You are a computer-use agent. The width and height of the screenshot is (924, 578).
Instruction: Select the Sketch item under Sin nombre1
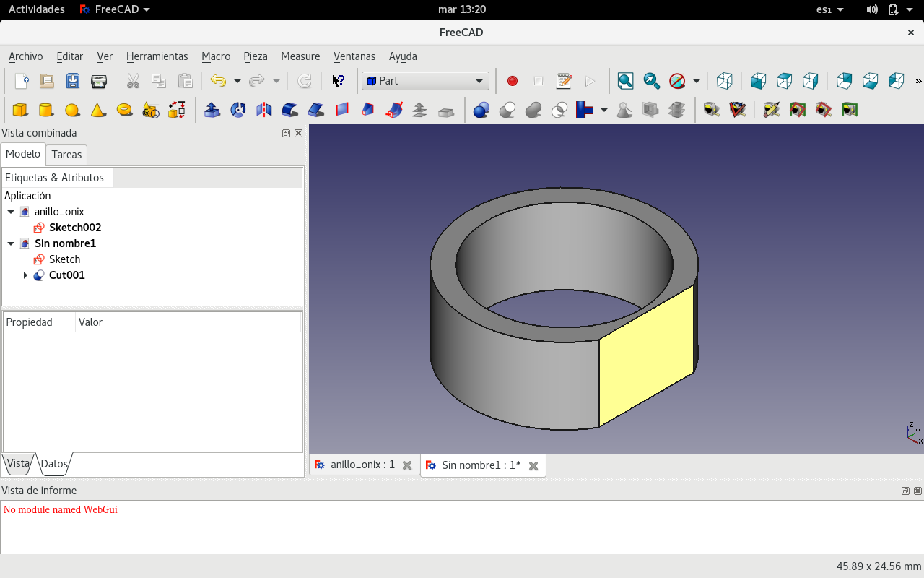pos(65,259)
